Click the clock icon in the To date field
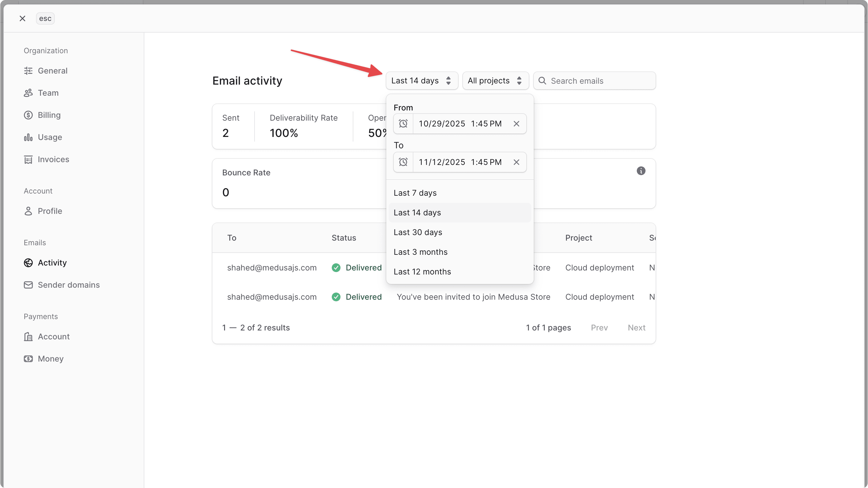 coord(403,162)
